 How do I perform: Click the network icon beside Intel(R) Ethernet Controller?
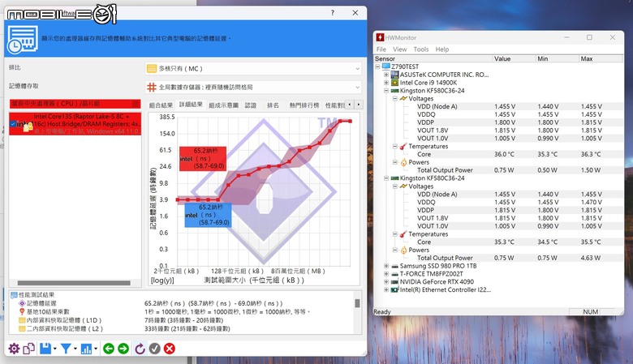tap(395, 290)
